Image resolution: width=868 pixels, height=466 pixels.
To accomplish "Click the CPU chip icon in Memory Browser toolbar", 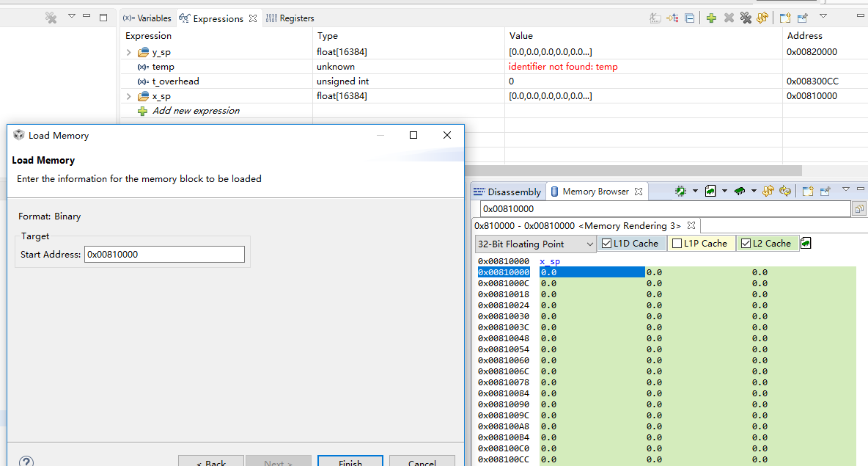I will (x=680, y=191).
